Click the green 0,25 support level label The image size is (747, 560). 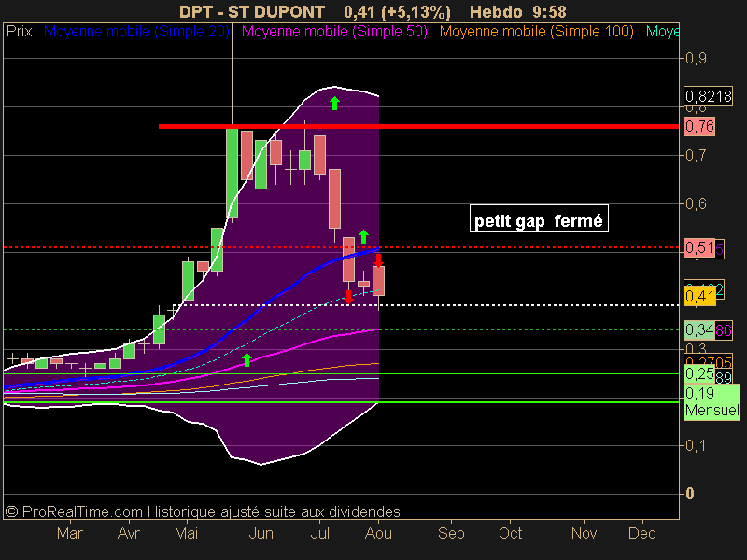click(699, 374)
